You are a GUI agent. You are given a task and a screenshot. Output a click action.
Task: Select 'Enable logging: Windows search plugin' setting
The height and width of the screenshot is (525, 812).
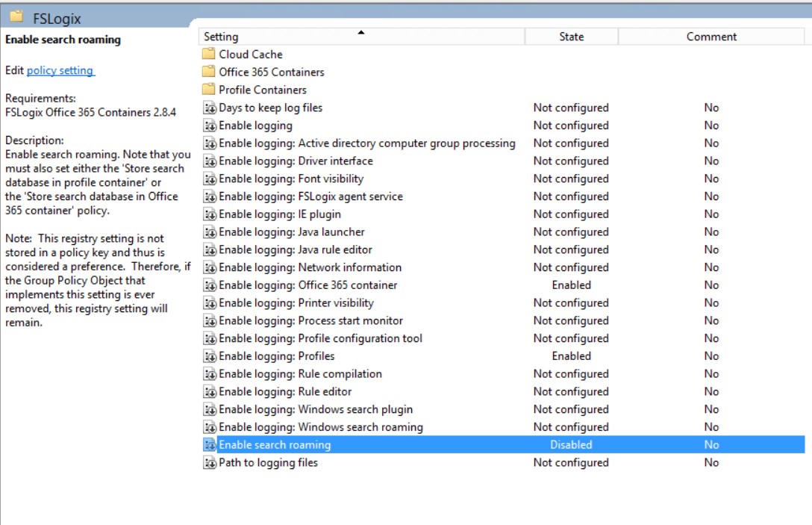[x=316, y=409]
